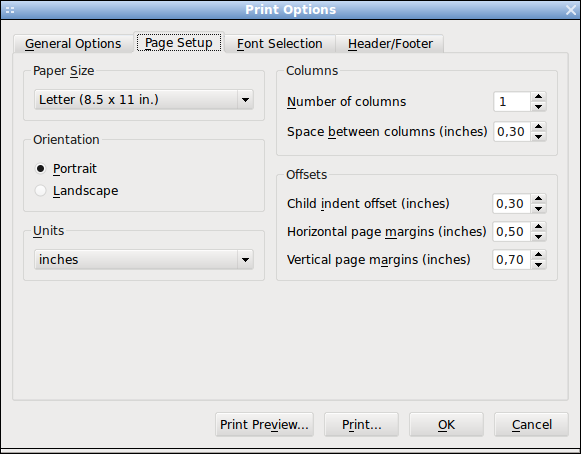Select the Page Setup tab
Viewport: 581px width, 454px height.
179,42
